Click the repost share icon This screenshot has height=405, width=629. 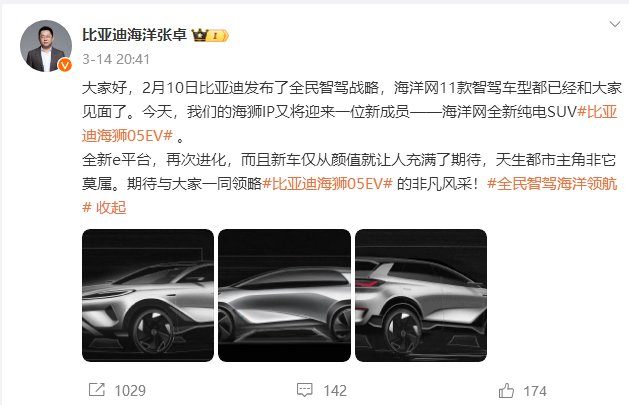tap(97, 390)
